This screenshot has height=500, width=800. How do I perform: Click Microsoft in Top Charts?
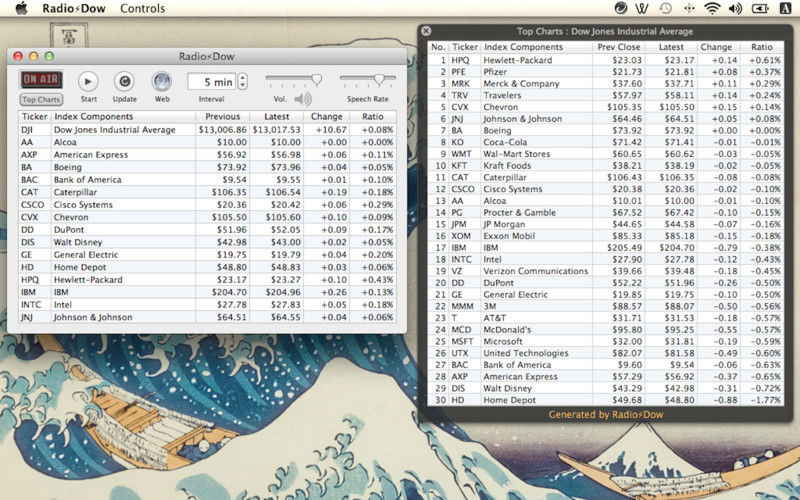click(x=503, y=342)
